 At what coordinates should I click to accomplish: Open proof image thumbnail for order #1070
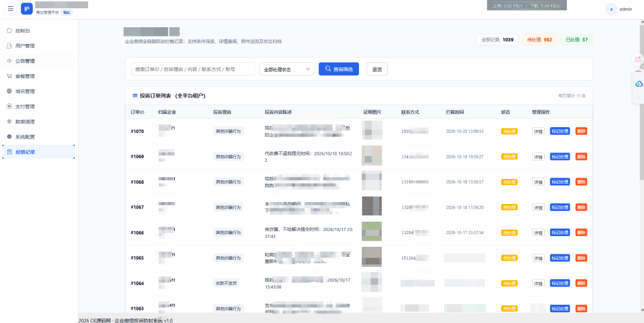tap(372, 131)
